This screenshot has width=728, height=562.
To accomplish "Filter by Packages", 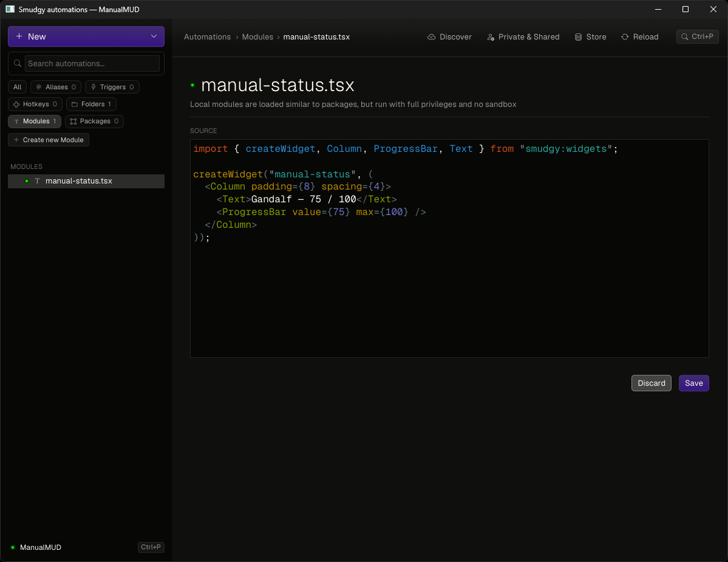I will [94, 122].
